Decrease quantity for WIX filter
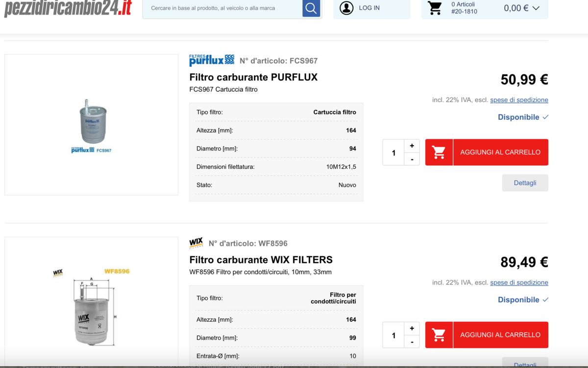The image size is (588, 368). click(412, 342)
